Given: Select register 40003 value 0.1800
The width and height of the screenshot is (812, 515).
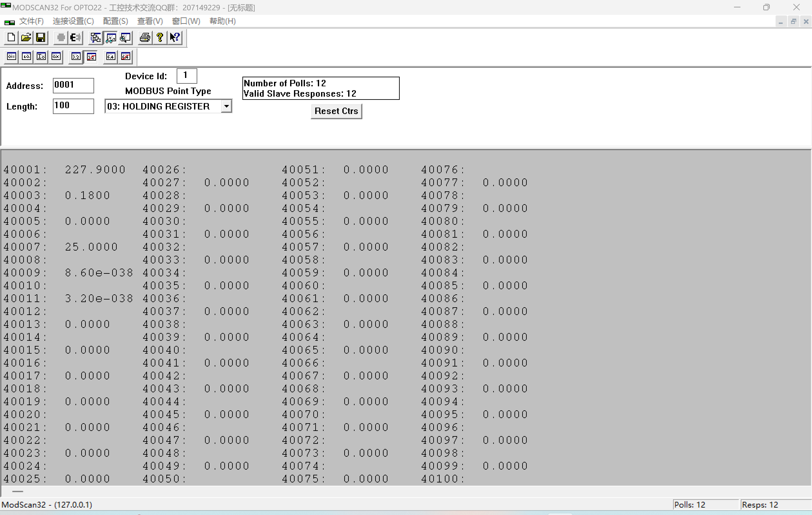Looking at the screenshot, I should pos(88,196).
